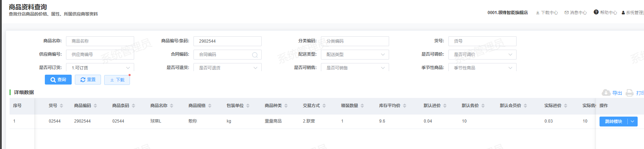Click table cell 球菜L
The image size is (644, 149).
(156, 121)
